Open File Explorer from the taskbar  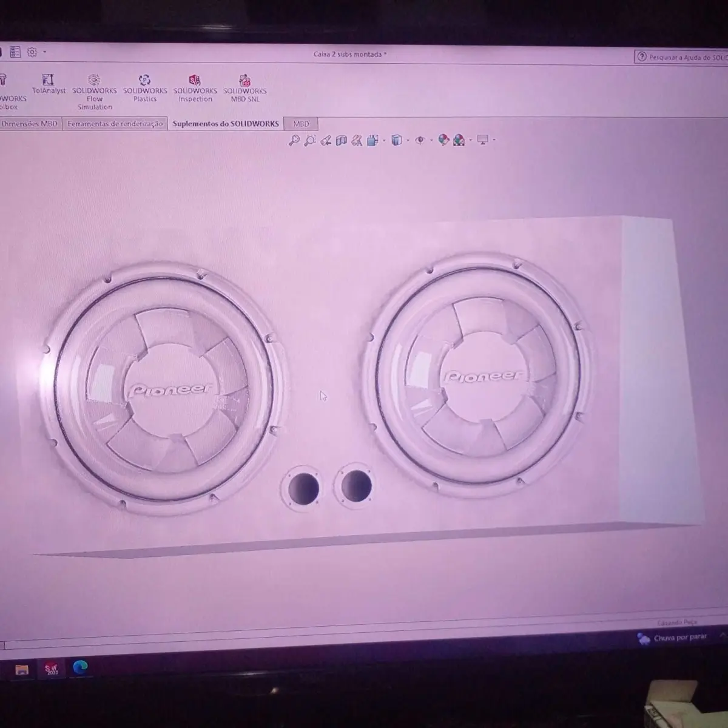(x=22, y=670)
